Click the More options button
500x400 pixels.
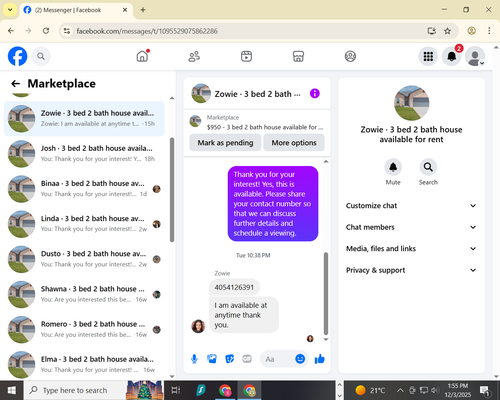294,143
